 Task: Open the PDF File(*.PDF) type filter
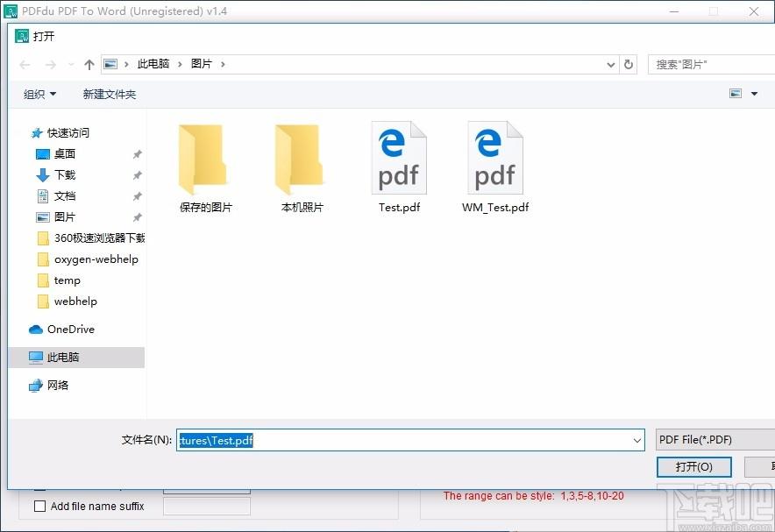click(715, 440)
